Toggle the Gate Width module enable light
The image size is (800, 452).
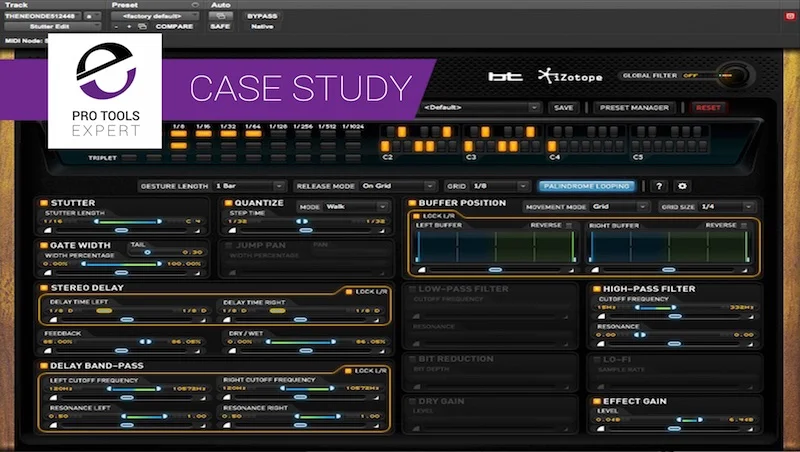44,245
